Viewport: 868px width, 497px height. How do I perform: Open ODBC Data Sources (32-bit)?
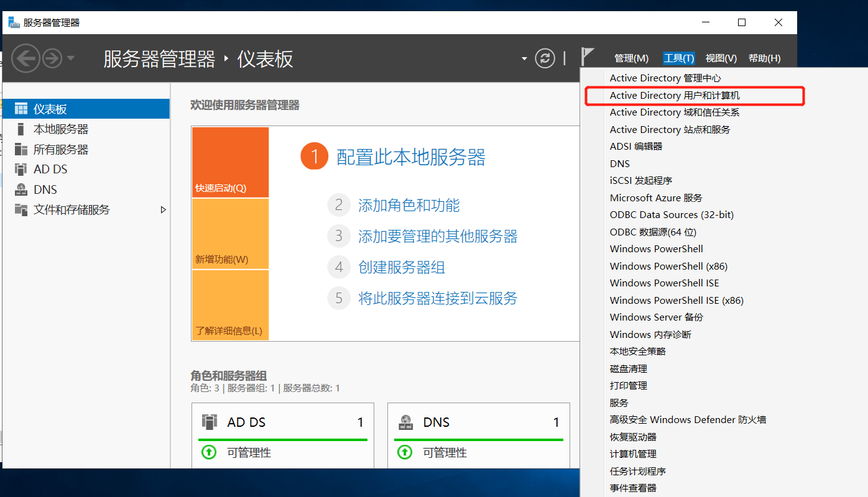pos(672,215)
